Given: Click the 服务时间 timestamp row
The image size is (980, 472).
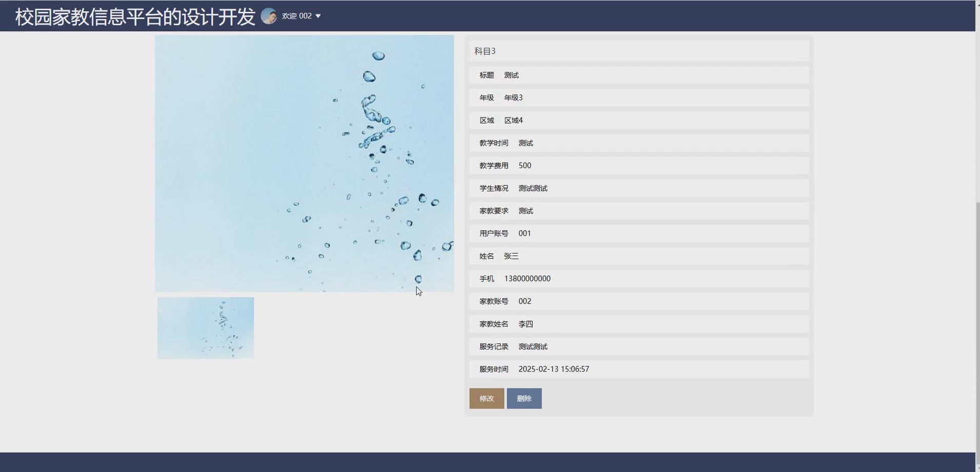Looking at the screenshot, I should (638, 368).
